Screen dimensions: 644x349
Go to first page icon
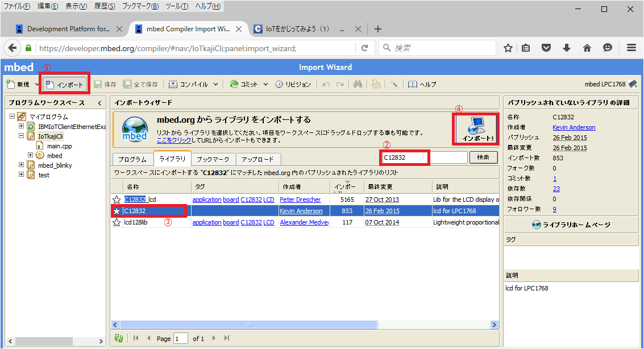click(x=135, y=338)
